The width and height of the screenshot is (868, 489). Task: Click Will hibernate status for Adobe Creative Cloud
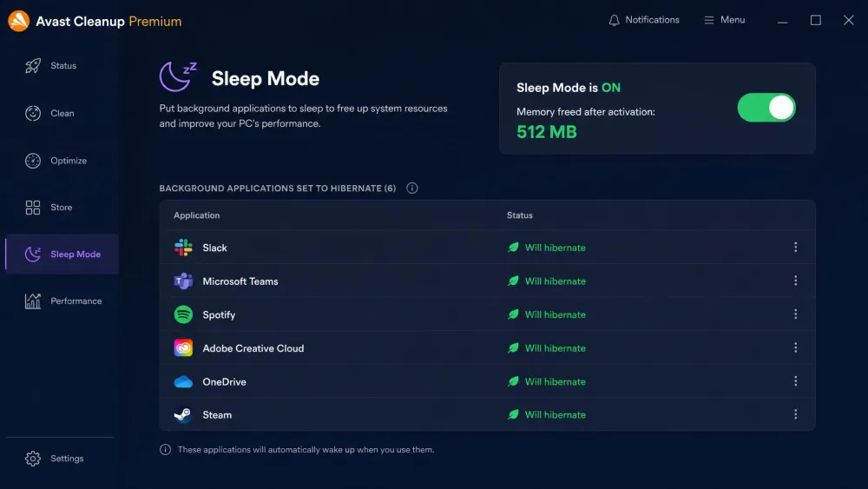[x=556, y=347]
